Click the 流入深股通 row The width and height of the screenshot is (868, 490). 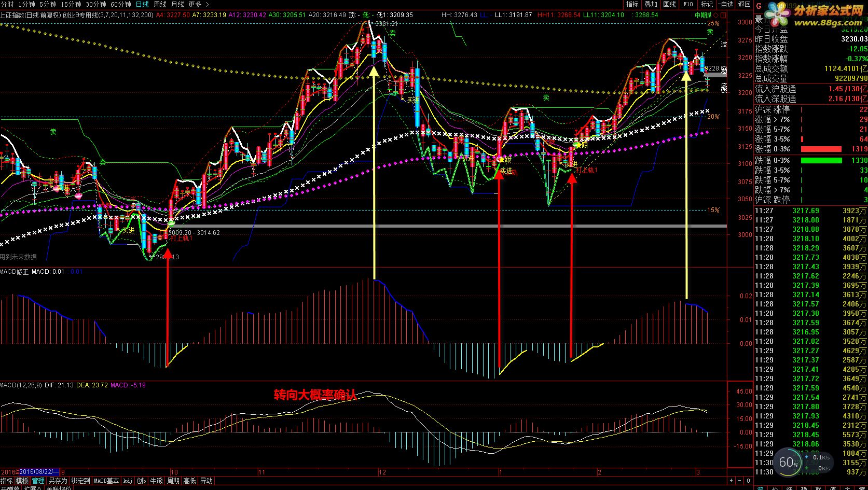[x=811, y=99]
